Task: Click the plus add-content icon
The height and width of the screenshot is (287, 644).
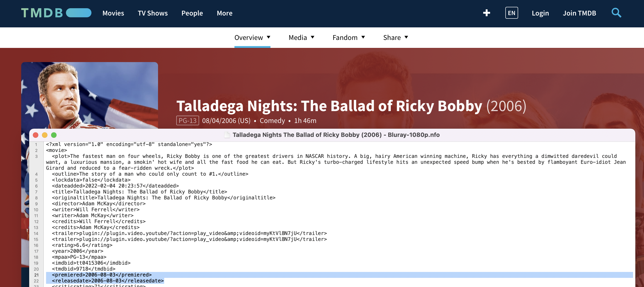Action: (486, 13)
